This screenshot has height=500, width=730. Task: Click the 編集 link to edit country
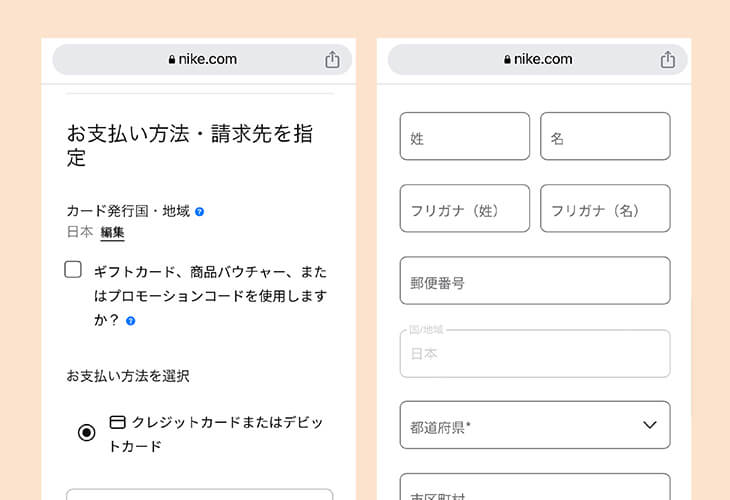[x=112, y=232]
